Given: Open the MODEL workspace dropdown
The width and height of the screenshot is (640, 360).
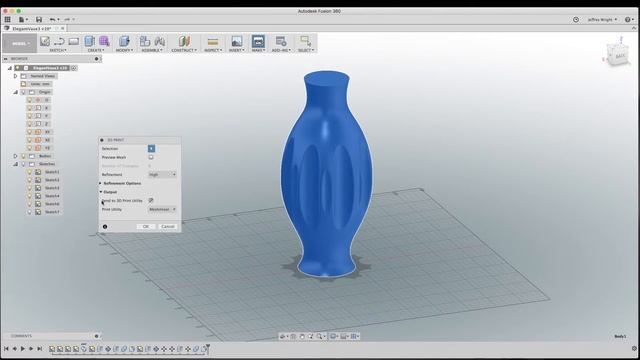Looking at the screenshot, I should click(x=20, y=43).
